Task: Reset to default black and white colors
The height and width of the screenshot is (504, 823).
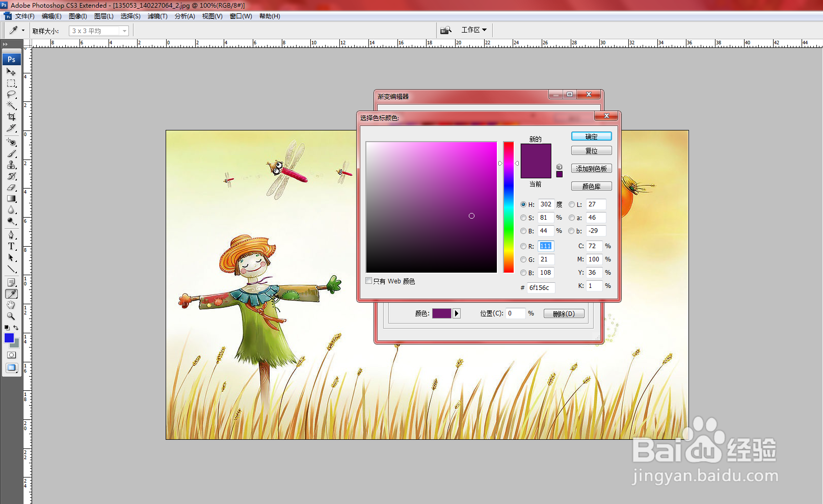Action: tap(7, 328)
